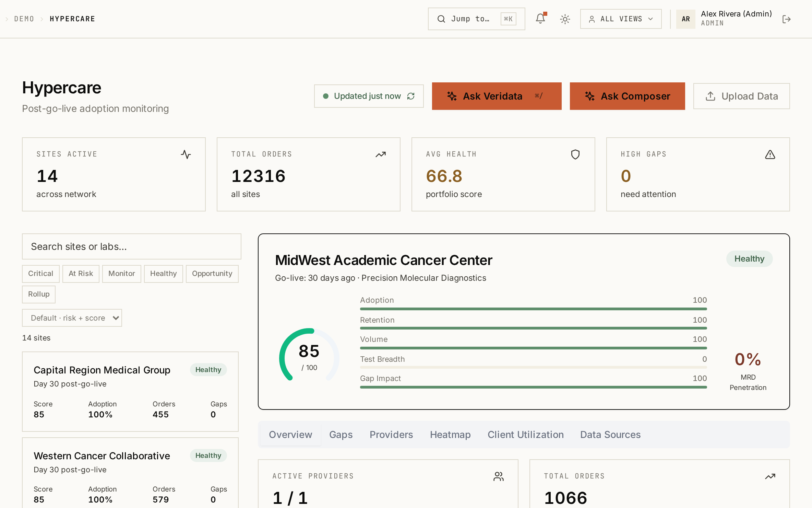Click the upload arrow icon
Viewport: 812px width, 508px height.
(x=710, y=96)
